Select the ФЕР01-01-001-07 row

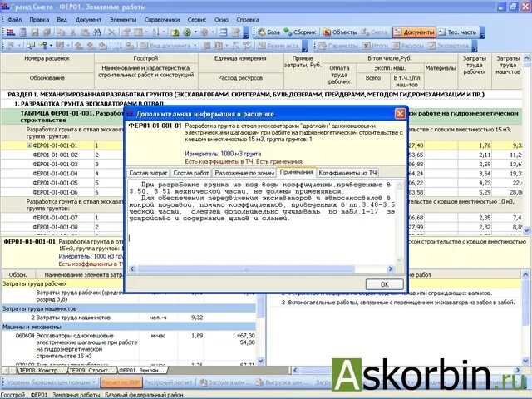click(55, 218)
